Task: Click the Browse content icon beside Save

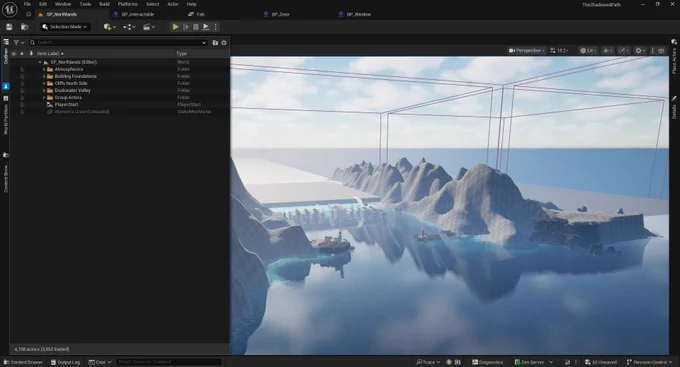Action: tap(25, 27)
